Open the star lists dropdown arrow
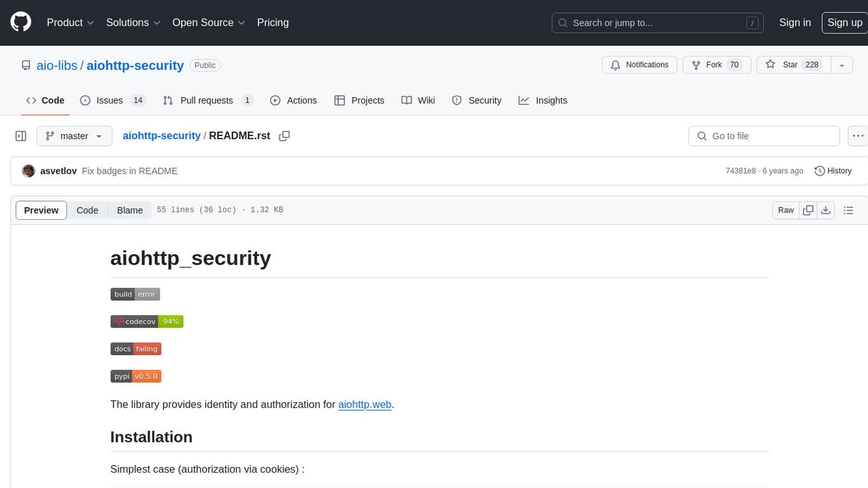868x488 pixels. [842, 65]
